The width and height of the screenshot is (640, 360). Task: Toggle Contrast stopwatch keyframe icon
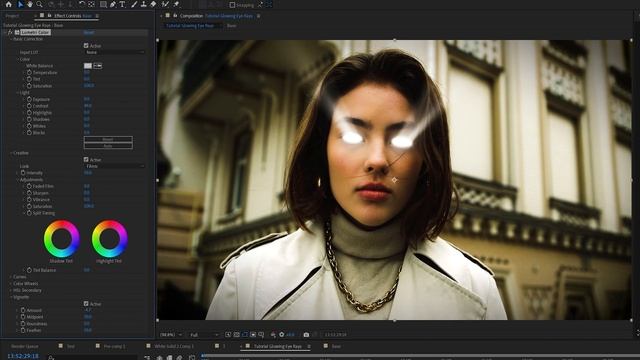pos(29,106)
